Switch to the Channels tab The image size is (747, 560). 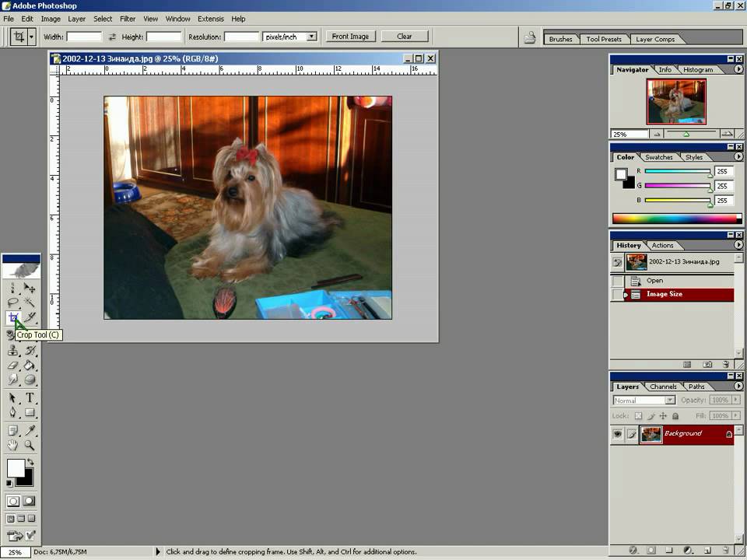tap(663, 387)
